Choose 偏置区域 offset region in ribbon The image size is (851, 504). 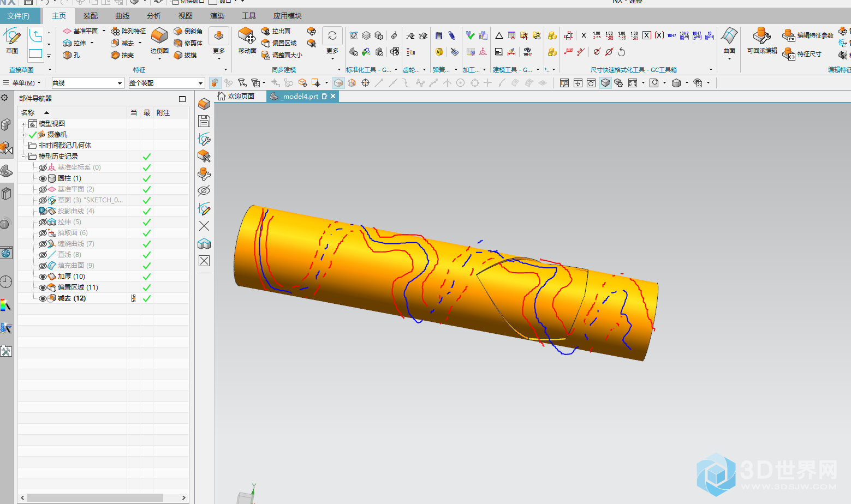click(x=279, y=43)
